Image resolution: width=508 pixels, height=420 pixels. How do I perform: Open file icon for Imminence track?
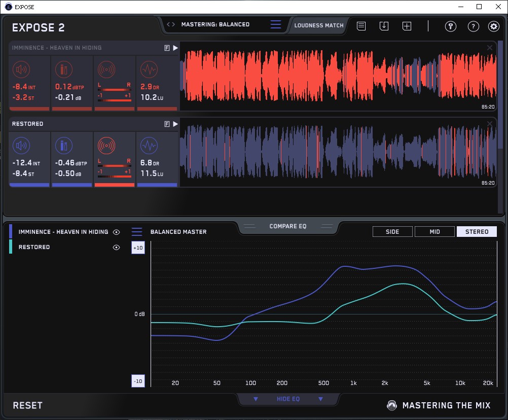[167, 48]
